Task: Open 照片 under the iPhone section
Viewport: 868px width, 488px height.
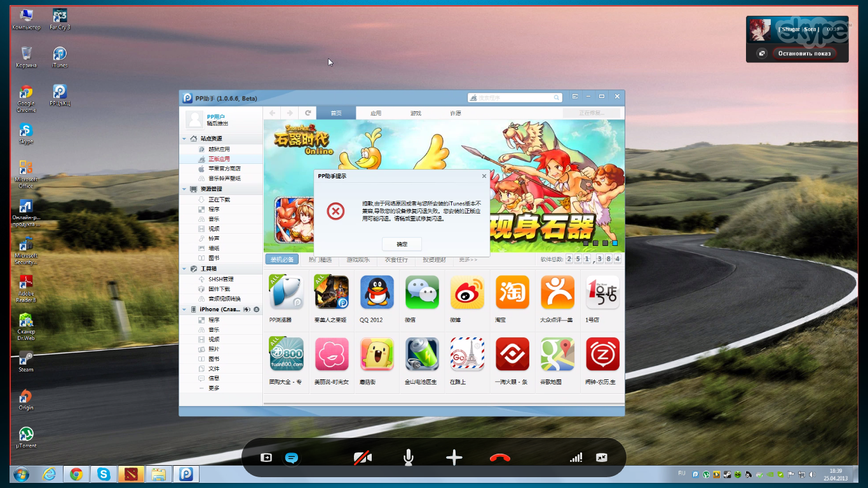Action: click(214, 349)
